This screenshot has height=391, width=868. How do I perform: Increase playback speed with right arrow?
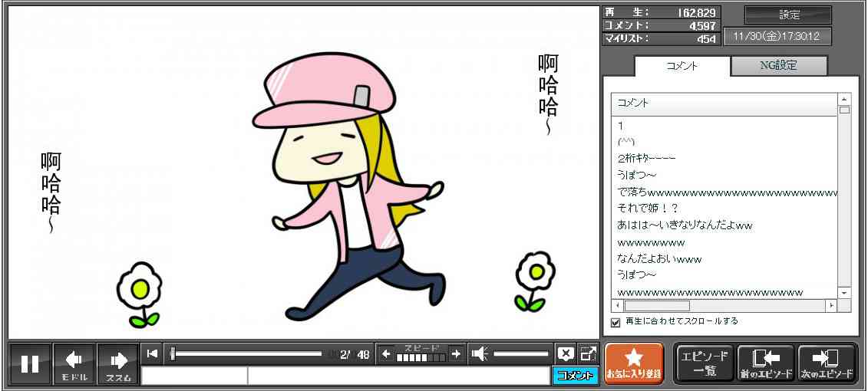[x=456, y=353]
